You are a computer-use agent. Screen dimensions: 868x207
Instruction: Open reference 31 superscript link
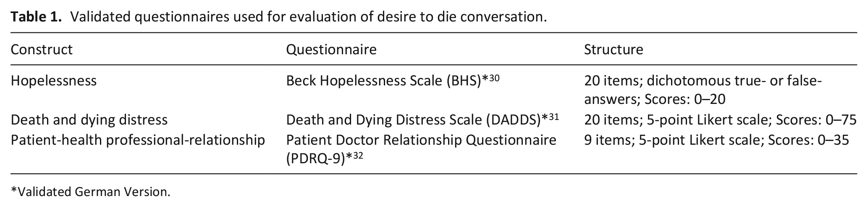tap(553, 117)
